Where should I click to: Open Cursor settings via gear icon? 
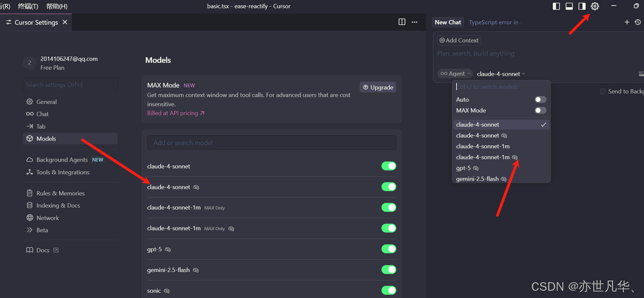[595, 6]
